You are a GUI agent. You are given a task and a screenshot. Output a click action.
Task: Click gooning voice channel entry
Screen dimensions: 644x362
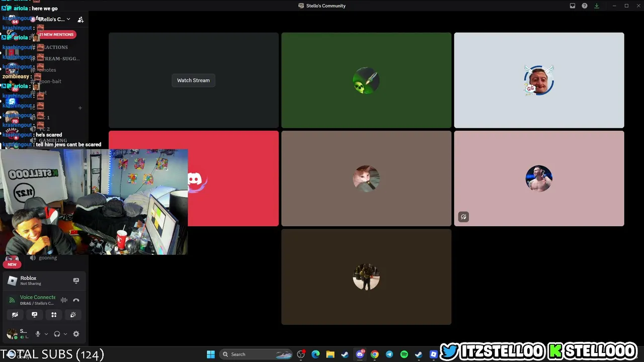click(45, 258)
